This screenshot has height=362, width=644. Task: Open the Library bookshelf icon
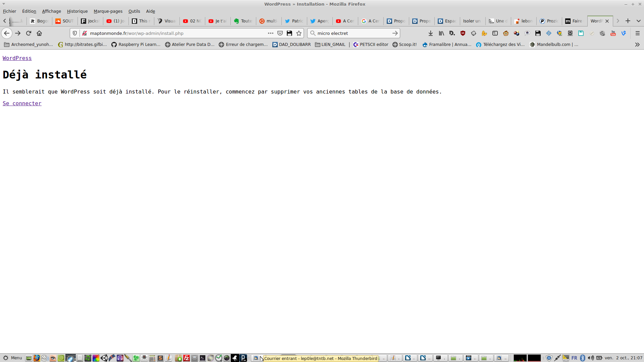[441, 33]
